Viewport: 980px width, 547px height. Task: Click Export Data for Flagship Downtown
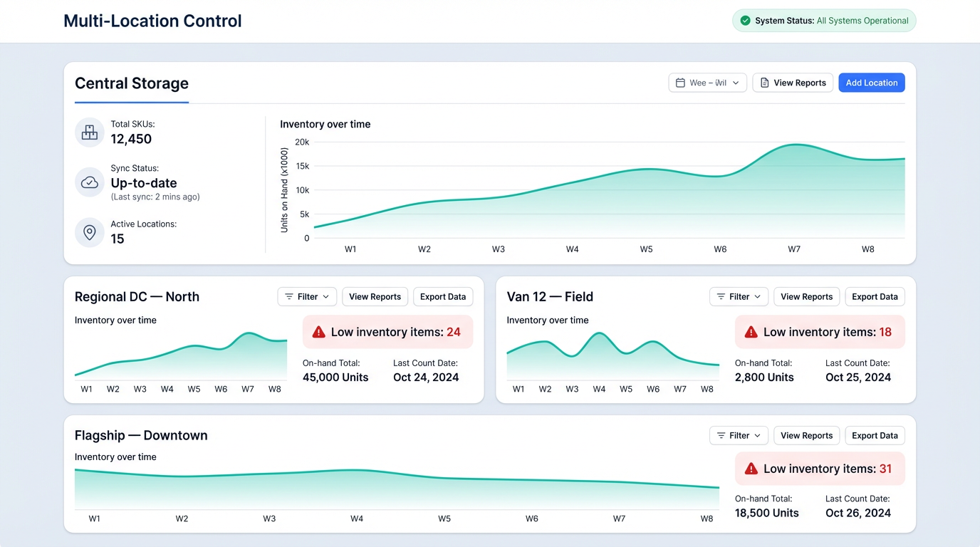tap(874, 435)
